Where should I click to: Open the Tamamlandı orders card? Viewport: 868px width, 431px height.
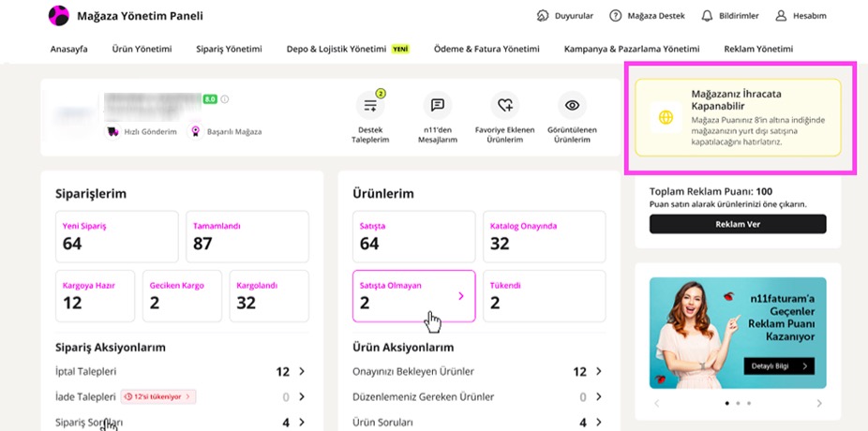point(247,237)
